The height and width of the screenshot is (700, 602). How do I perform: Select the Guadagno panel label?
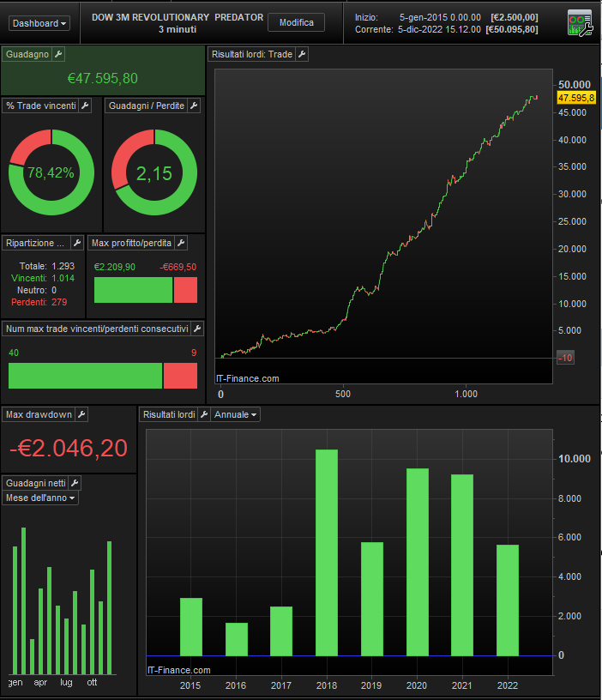pyautogui.click(x=27, y=54)
